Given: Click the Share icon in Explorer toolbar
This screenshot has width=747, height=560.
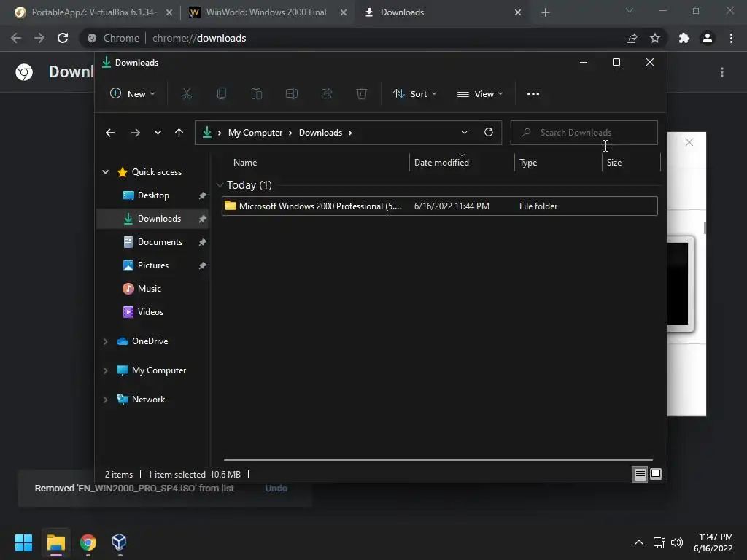Looking at the screenshot, I should (327, 94).
